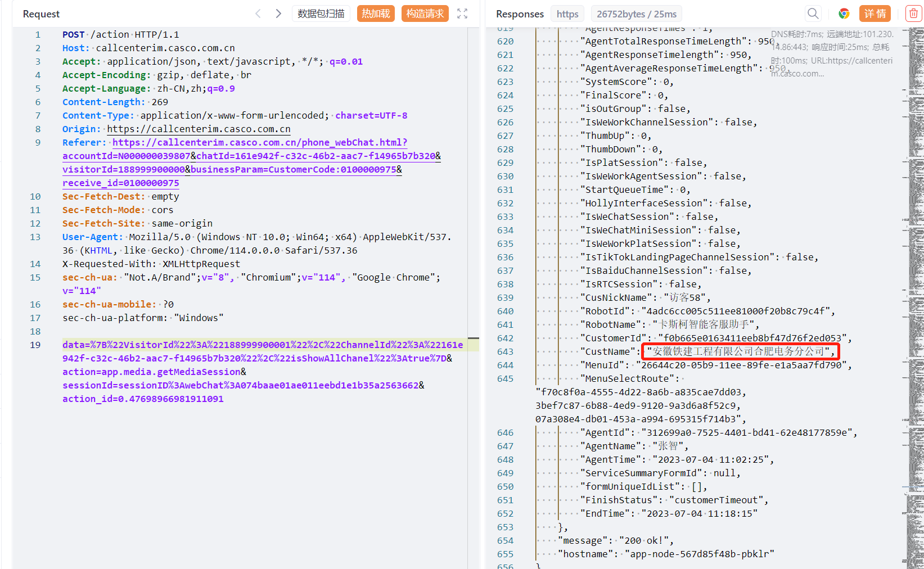
Task: Click the "IsWeWorkChannelSession" response line
Action: coord(669,122)
